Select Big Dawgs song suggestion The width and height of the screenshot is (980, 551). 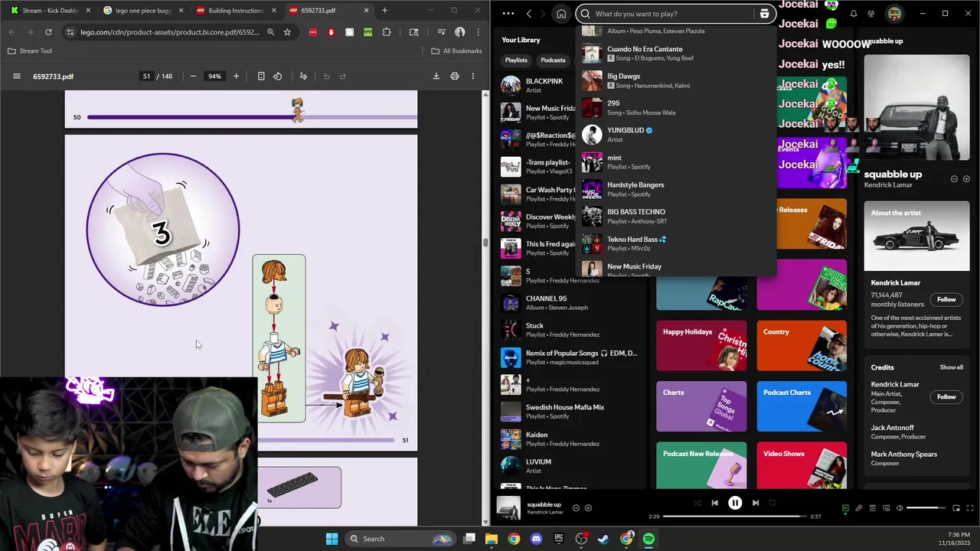click(x=675, y=80)
